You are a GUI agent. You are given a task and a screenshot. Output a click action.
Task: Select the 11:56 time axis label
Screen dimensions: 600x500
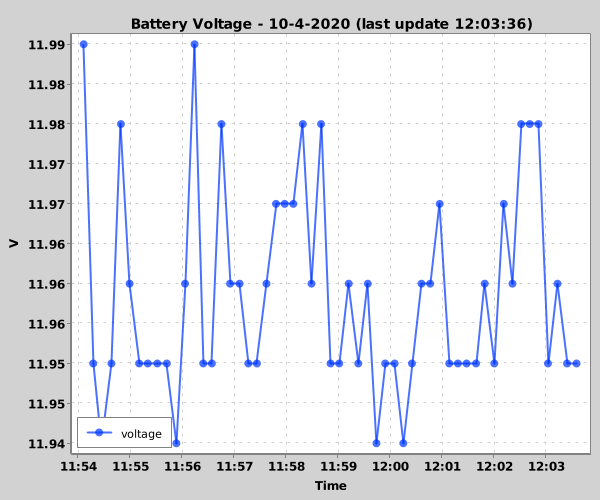(183, 466)
